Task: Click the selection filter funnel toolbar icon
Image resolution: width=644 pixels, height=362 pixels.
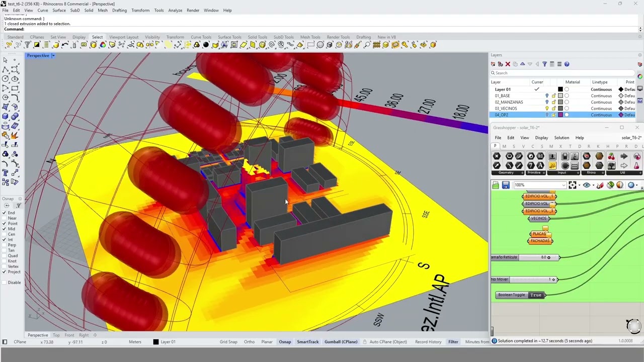Action: pyautogui.click(x=27, y=44)
